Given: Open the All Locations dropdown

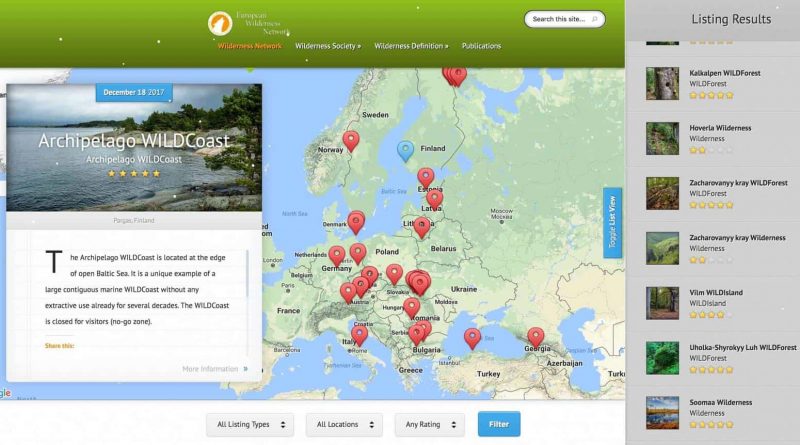Looking at the screenshot, I should 344,425.
